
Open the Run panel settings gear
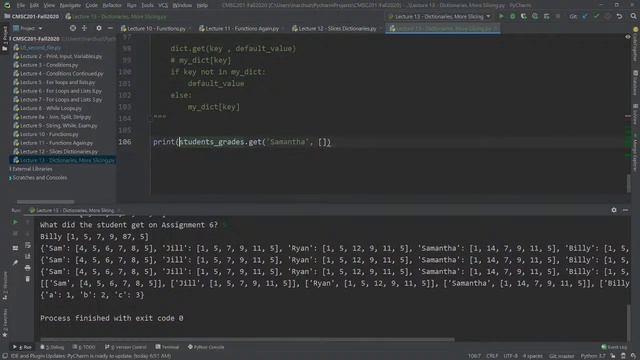[x=614, y=210]
